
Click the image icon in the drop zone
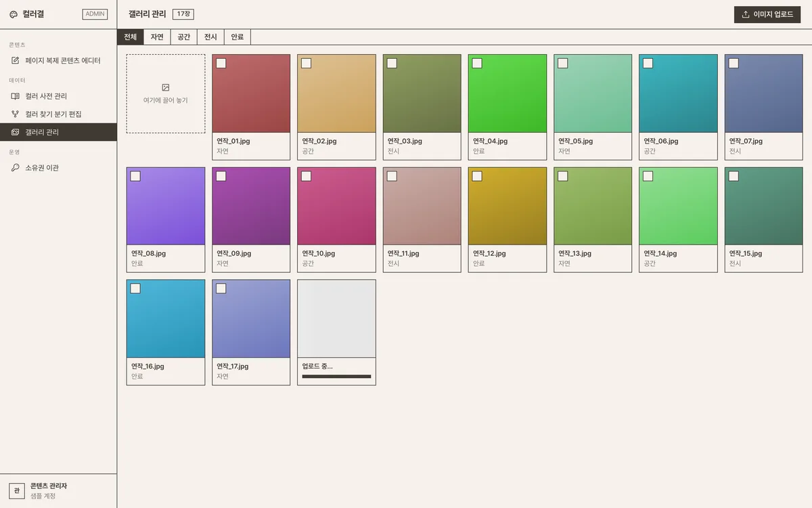coord(166,87)
